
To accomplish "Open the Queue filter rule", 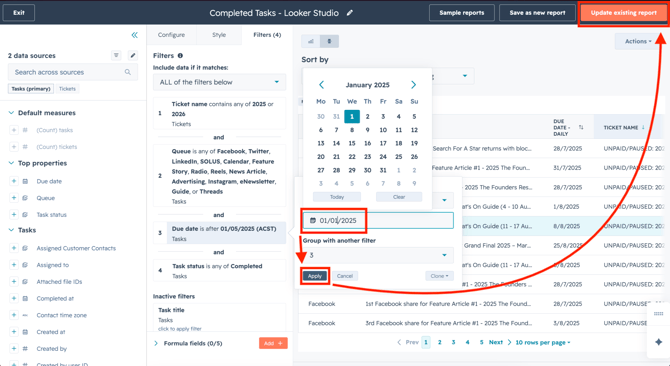I will tap(220, 176).
